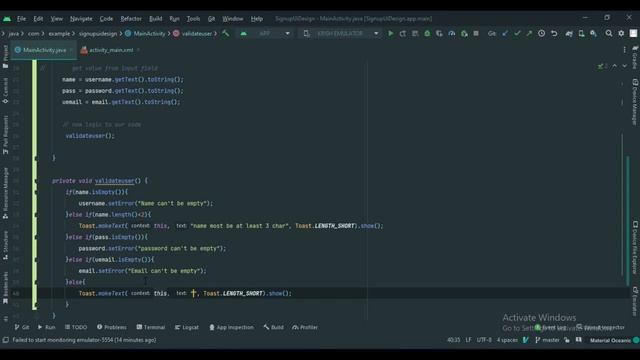The image size is (640, 360).
Task: Click the Apply Code Changes icon
Action: coord(415,33)
